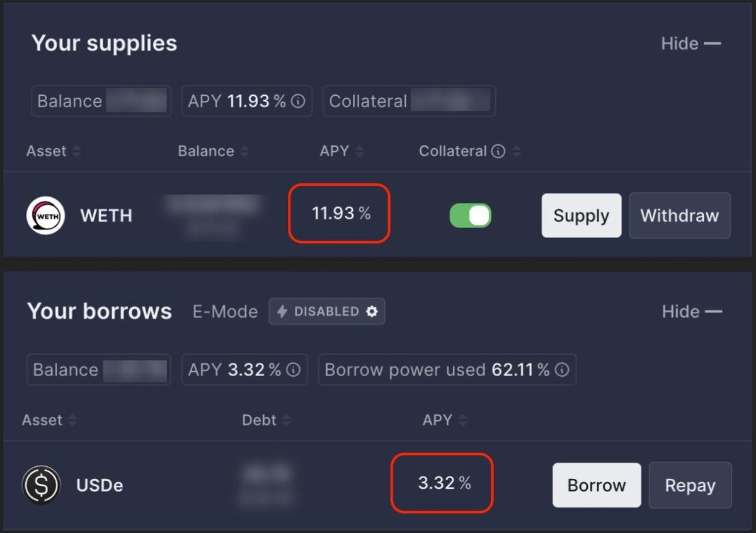Click the USDe token icon

coord(42,485)
